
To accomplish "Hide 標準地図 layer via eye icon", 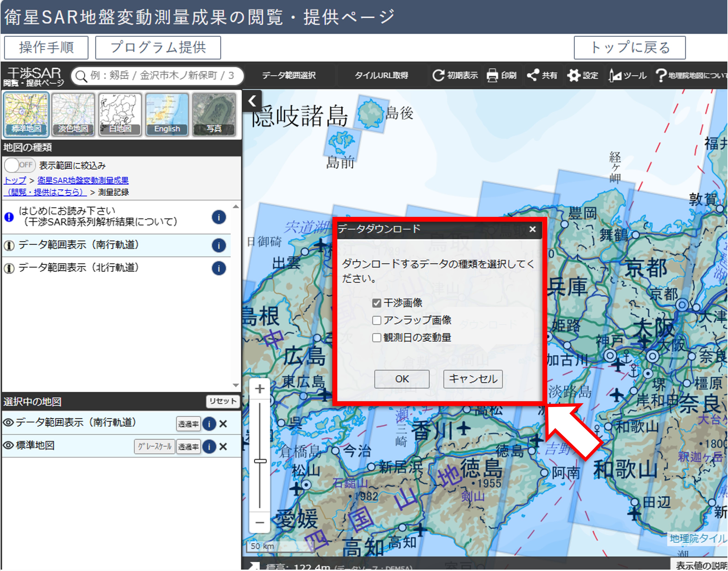I will [x=8, y=445].
